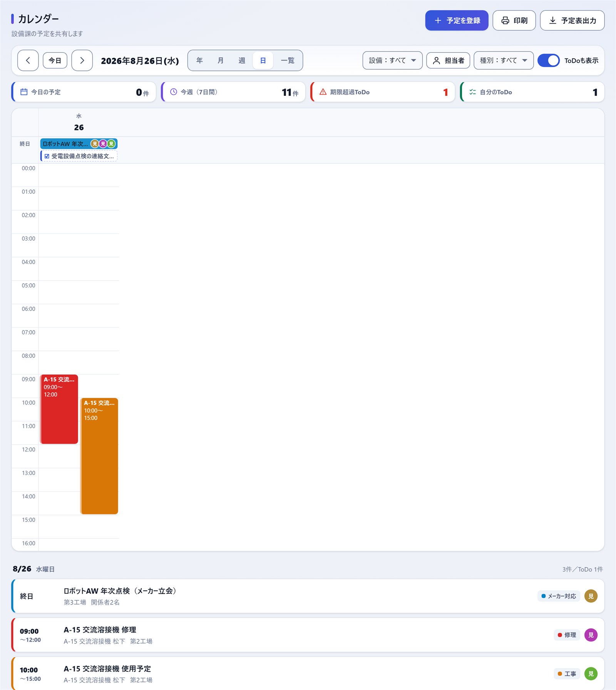Click the download icon for 予定表出力
Viewport: 616px width, 690px height.
tap(552, 20)
